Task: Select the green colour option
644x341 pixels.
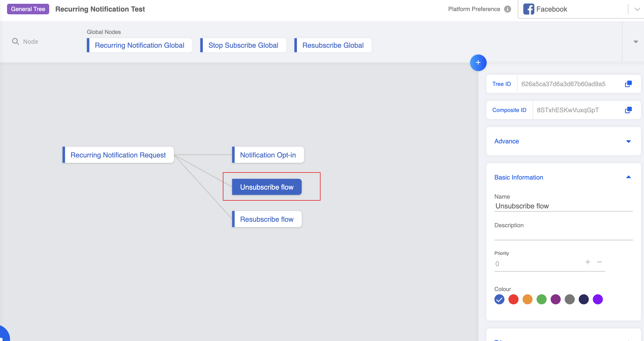Action: click(x=541, y=299)
